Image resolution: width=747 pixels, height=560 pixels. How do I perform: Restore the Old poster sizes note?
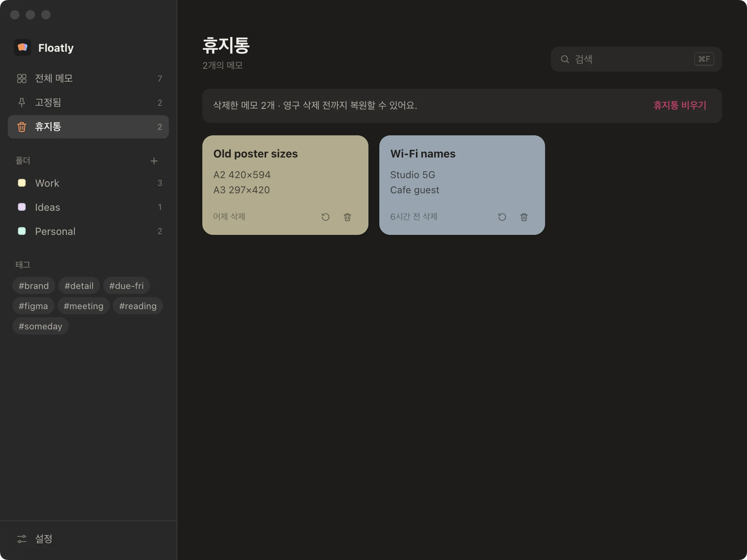[326, 217]
